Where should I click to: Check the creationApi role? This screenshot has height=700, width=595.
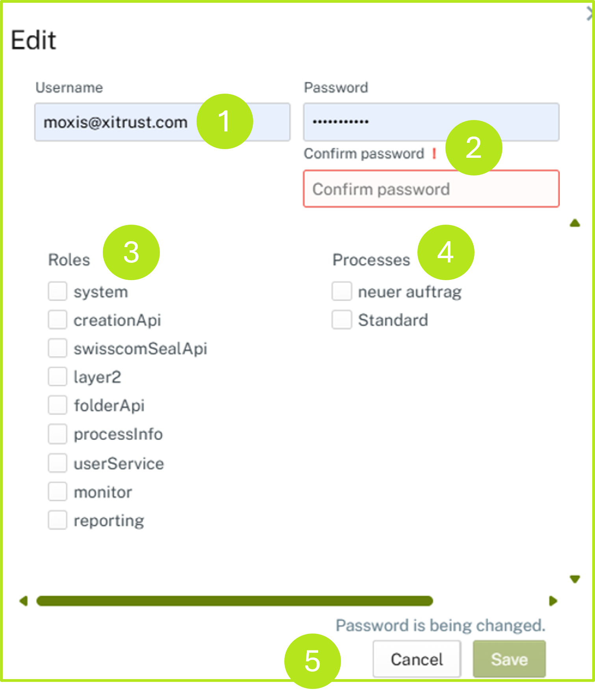(x=57, y=320)
